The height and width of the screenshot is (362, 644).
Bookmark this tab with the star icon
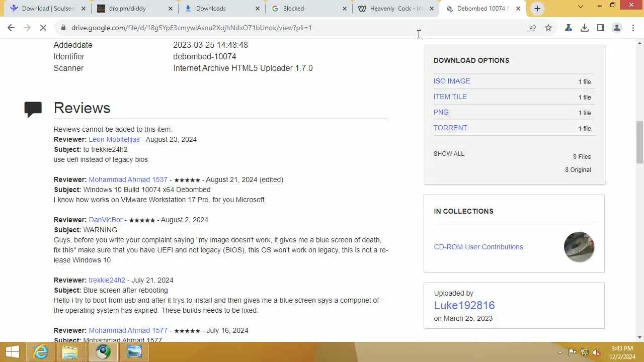tap(548, 28)
